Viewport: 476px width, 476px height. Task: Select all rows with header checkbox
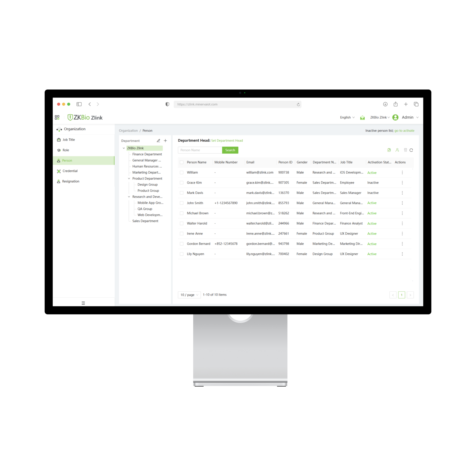pos(182,162)
